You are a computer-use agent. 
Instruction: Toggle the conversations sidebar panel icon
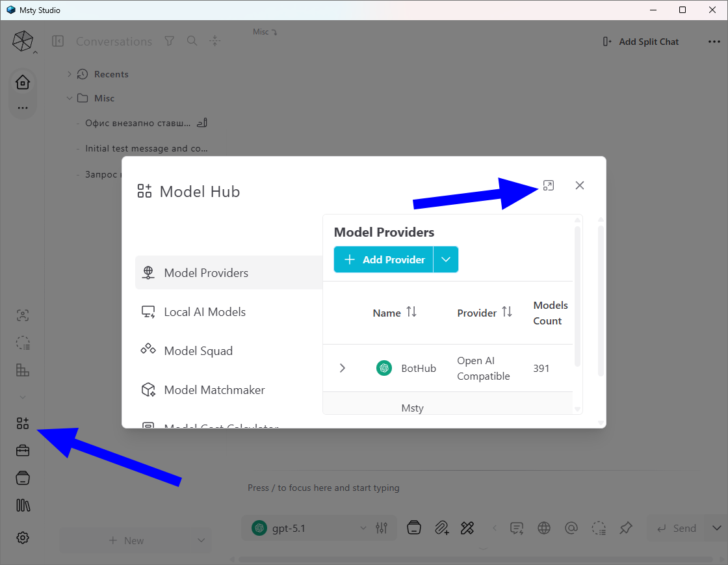click(x=58, y=42)
